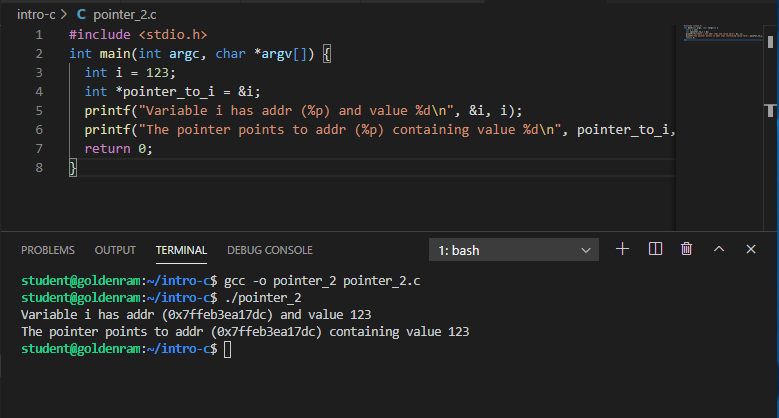The image size is (779, 418).
Task: Click 'return 0;' statement
Action: (x=119, y=149)
